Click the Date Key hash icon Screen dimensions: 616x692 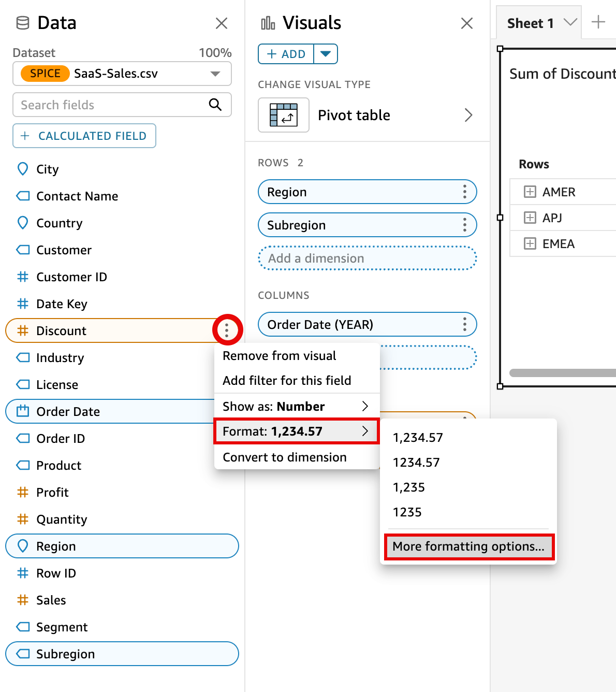coord(23,304)
